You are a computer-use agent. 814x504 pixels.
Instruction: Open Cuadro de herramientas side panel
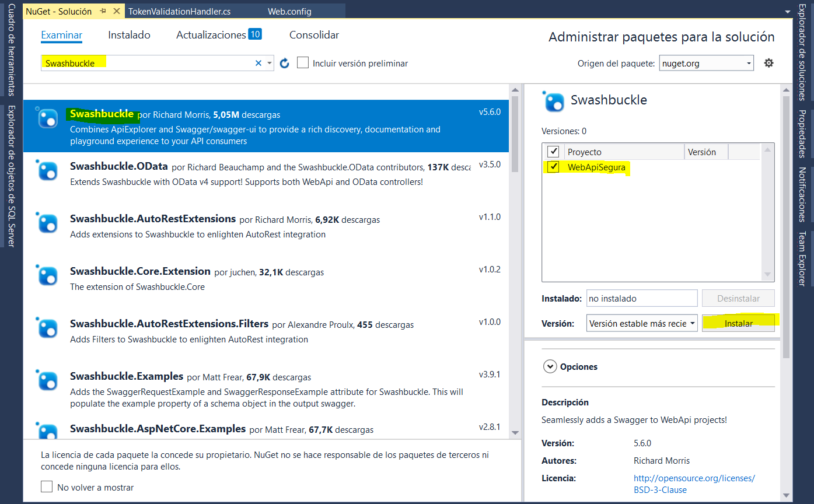11,50
